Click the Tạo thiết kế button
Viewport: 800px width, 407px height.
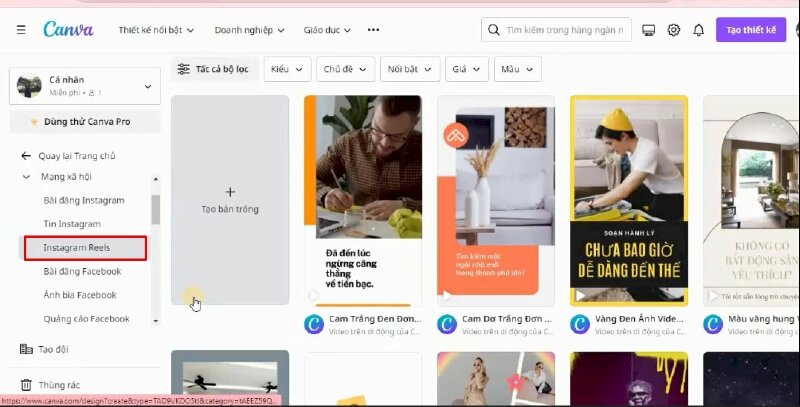751,30
